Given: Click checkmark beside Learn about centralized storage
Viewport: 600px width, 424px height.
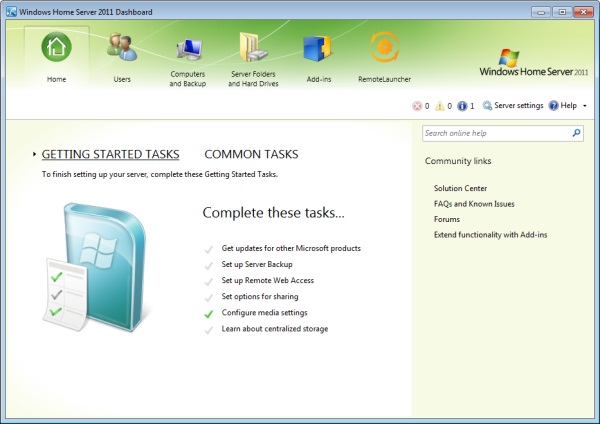Looking at the screenshot, I should 209,330.
